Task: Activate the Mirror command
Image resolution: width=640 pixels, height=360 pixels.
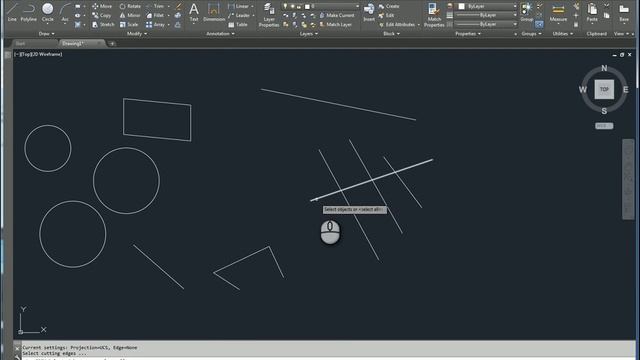Action: coord(130,15)
